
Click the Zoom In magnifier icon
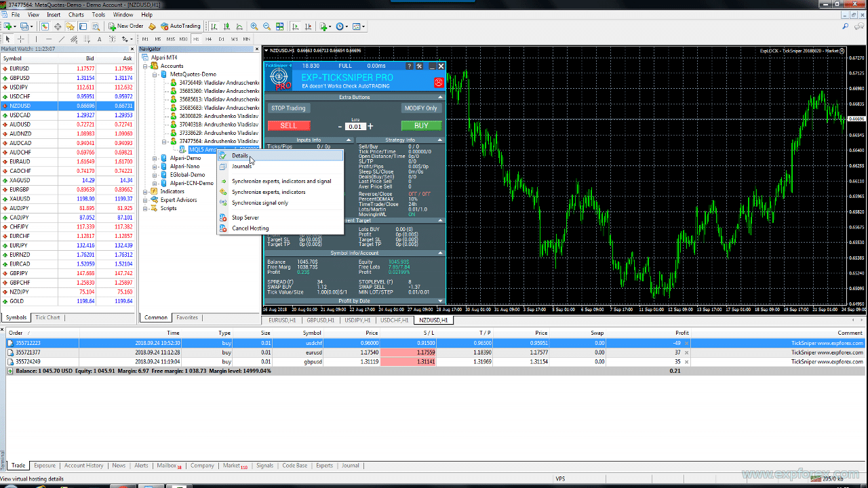click(254, 26)
